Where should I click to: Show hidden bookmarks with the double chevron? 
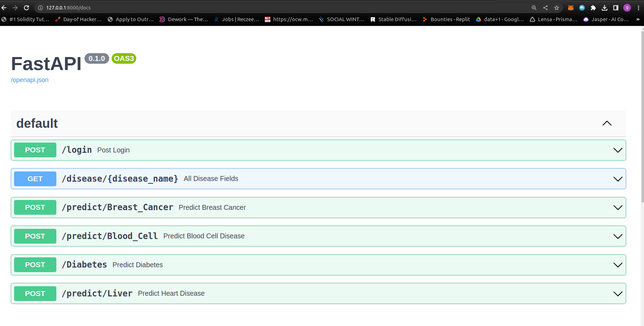(x=638, y=19)
